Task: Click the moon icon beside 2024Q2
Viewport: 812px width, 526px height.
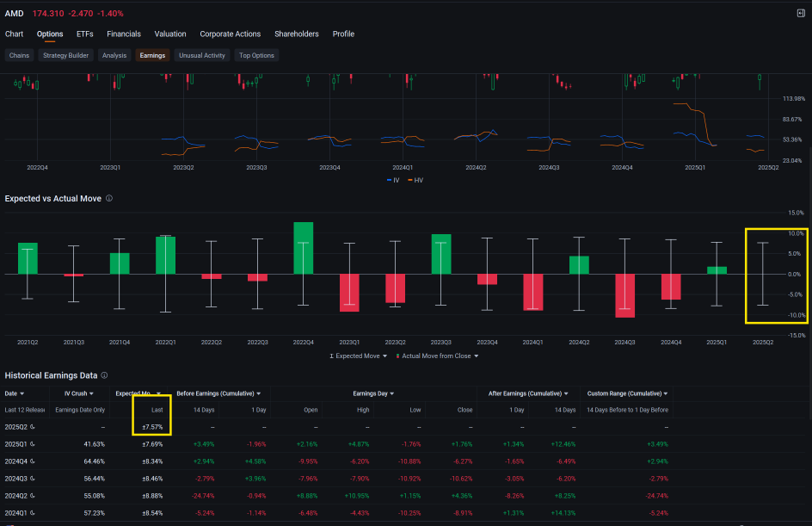Action: (x=32, y=496)
